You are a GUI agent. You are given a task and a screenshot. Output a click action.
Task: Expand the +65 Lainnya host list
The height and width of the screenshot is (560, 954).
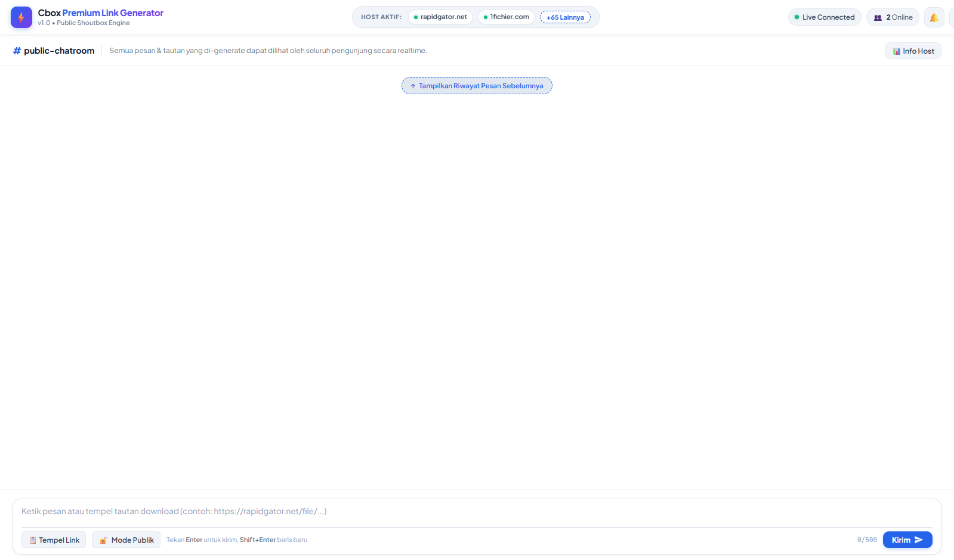pos(565,17)
